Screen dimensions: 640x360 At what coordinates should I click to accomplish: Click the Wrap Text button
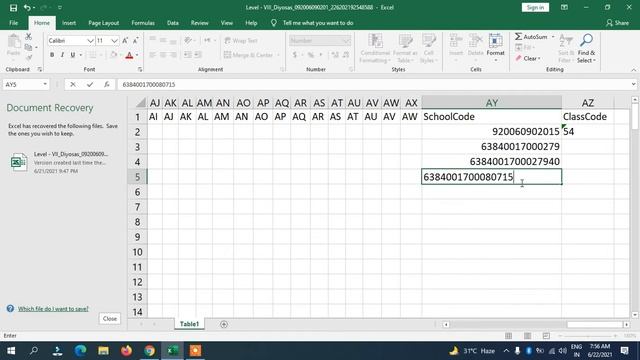tap(241, 40)
